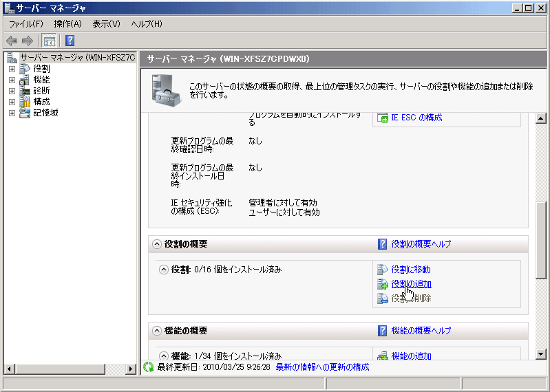Viewport: 550px width, 392px height.
Task: Open the ファイル(F) menu
Action: tap(25, 24)
